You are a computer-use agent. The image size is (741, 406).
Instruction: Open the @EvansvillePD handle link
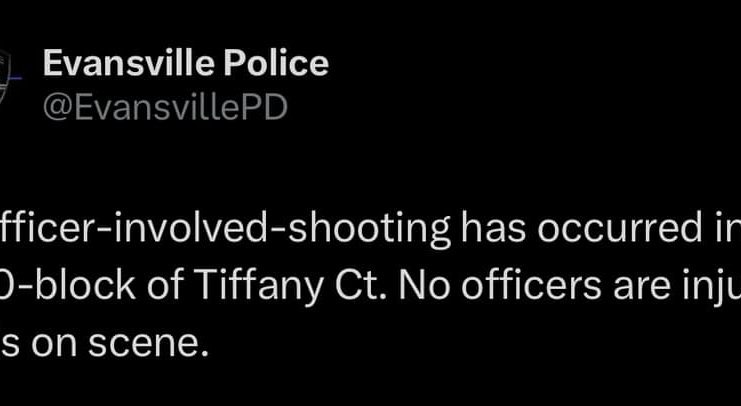click(x=165, y=107)
